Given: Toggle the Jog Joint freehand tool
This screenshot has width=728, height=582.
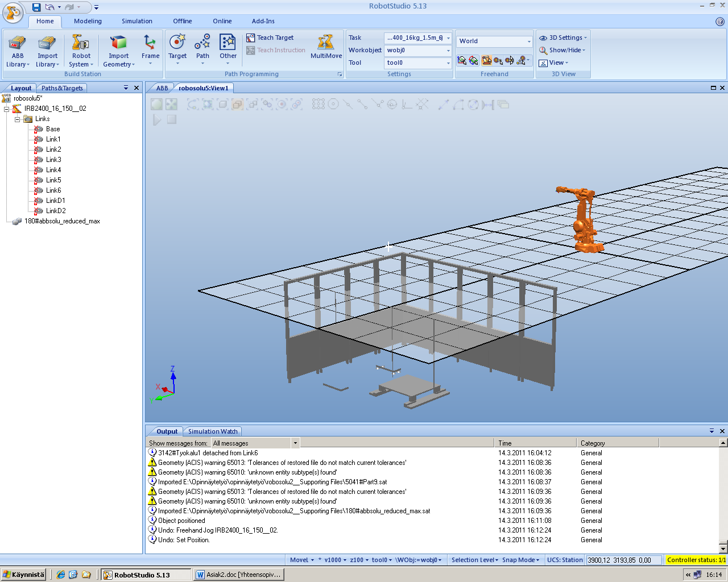Looking at the screenshot, I should pos(486,60).
